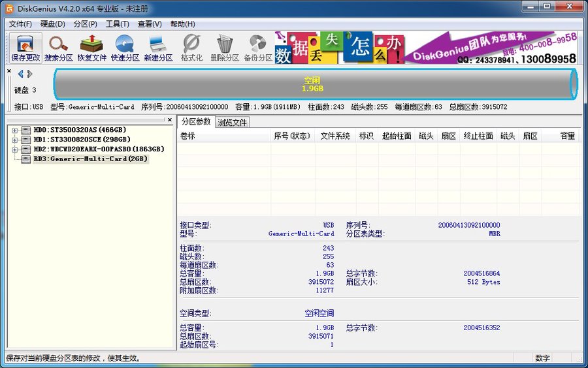Click the 格式化 (Format) toolbar icon
Screen dimensions: 588x368
[x=191, y=48]
